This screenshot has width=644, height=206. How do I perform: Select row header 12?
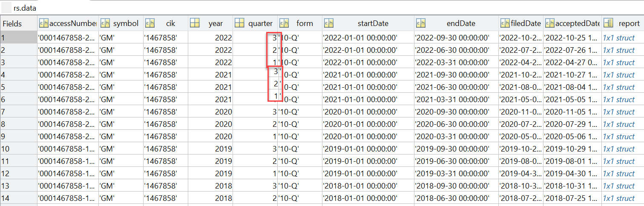click(x=18, y=173)
